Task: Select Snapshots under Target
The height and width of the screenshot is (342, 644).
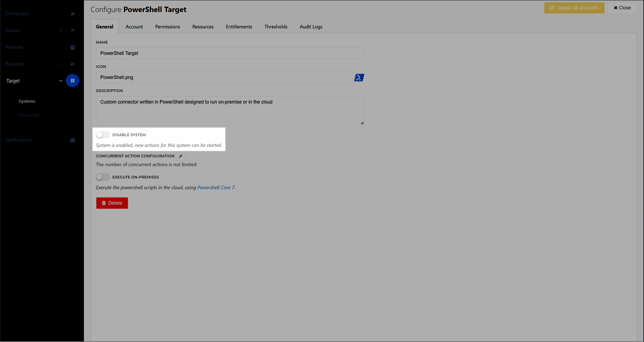Action: click(x=29, y=115)
